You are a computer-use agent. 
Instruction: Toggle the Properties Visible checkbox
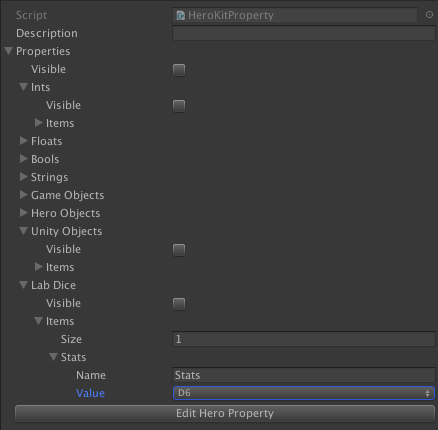click(x=179, y=70)
